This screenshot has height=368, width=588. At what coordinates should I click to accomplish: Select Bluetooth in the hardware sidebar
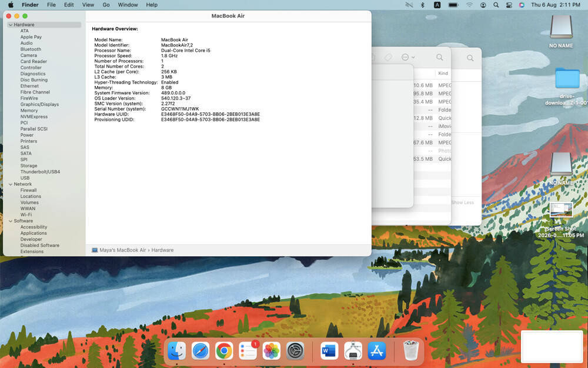(x=31, y=49)
